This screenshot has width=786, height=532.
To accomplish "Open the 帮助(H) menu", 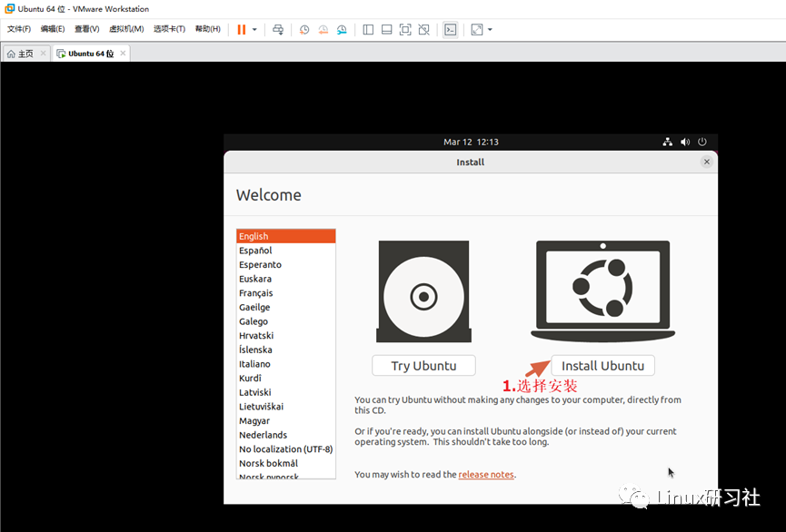I will pyautogui.click(x=208, y=29).
